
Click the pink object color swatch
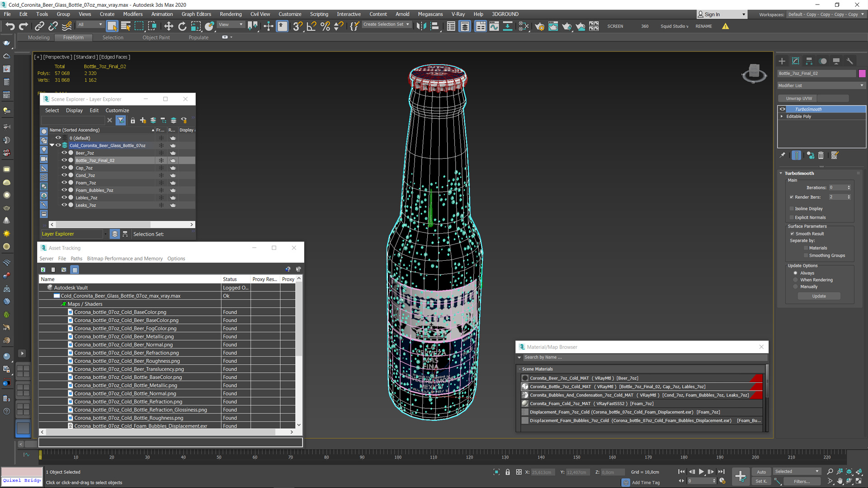point(862,73)
